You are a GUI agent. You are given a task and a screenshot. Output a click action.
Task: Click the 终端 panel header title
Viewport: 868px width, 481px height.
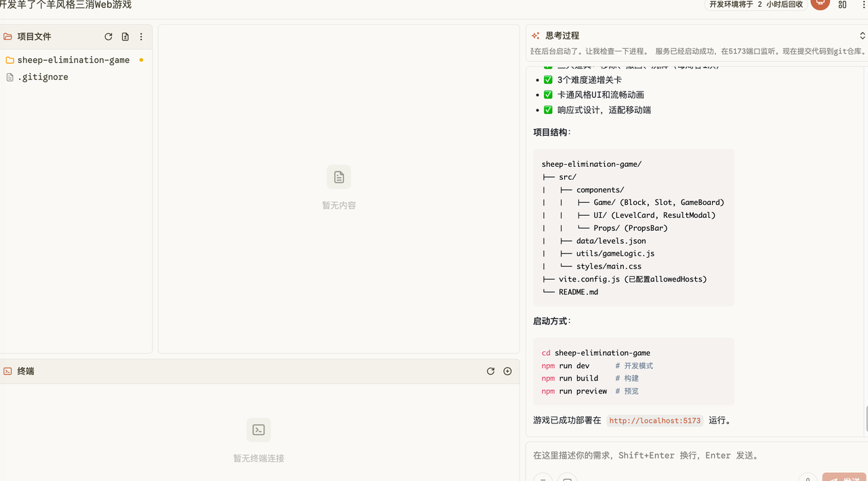click(x=26, y=371)
